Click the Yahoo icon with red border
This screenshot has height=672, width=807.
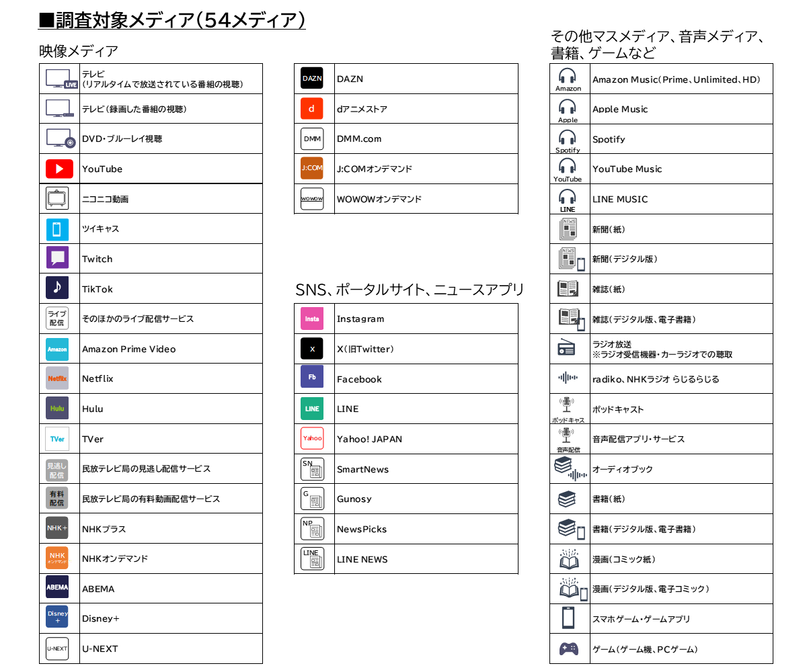click(x=312, y=438)
